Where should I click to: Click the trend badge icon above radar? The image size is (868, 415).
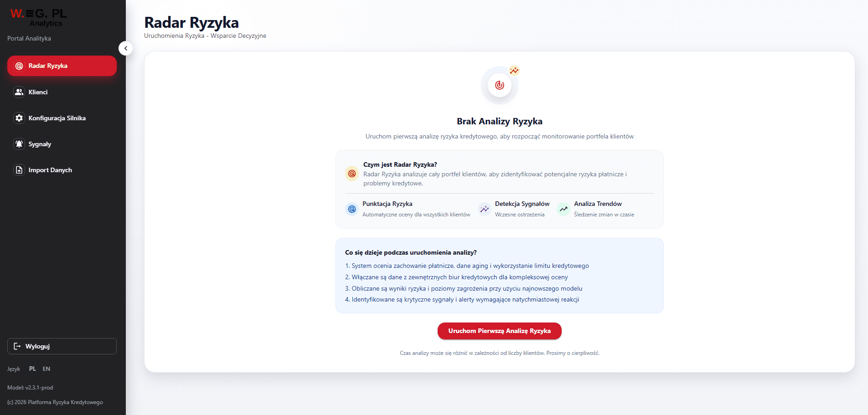click(x=514, y=71)
